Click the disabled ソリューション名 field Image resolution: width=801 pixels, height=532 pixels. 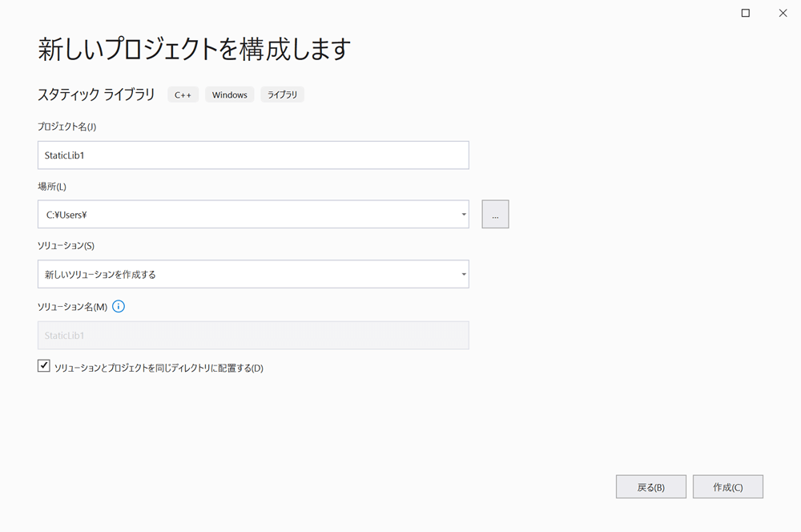click(x=253, y=335)
